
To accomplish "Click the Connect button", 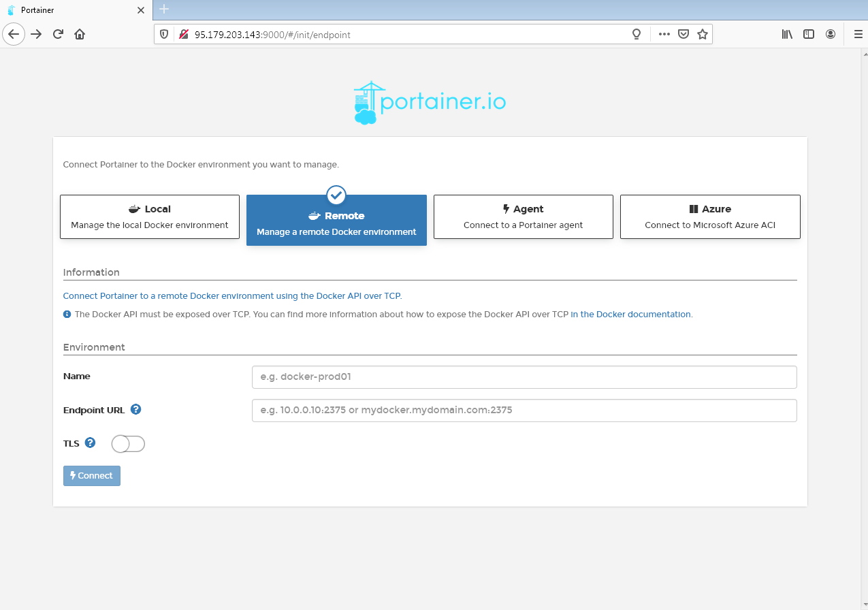I will tap(91, 475).
